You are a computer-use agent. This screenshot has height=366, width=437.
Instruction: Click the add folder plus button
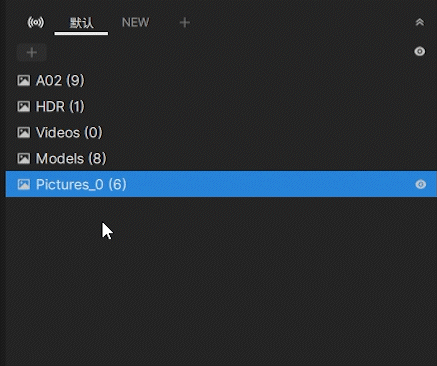32,52
